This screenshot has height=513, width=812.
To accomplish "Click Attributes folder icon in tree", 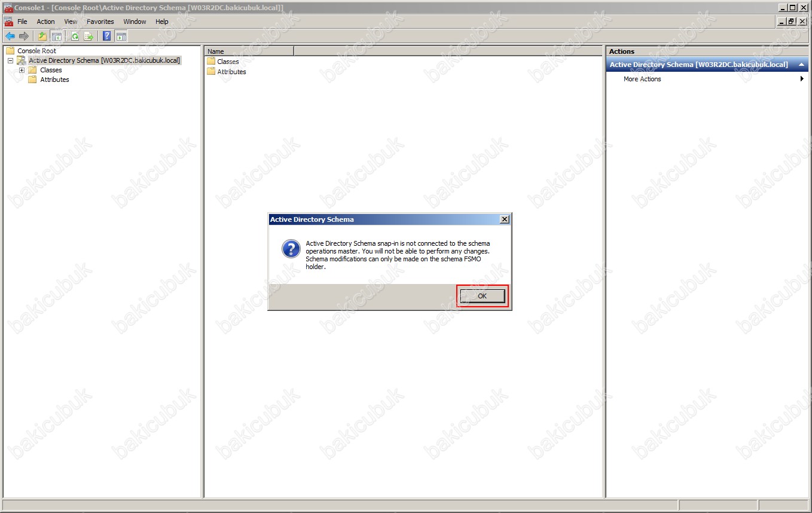I will 32,80.
